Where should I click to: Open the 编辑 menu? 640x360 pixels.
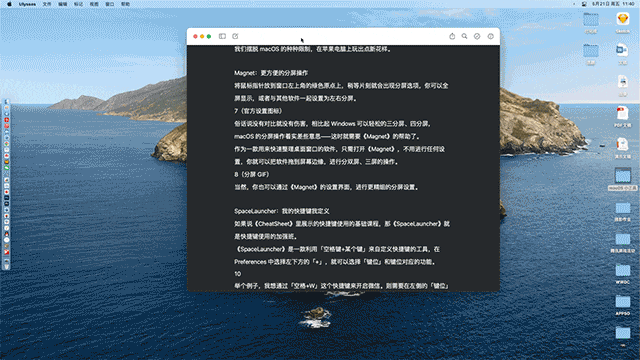tap(62, 4)
